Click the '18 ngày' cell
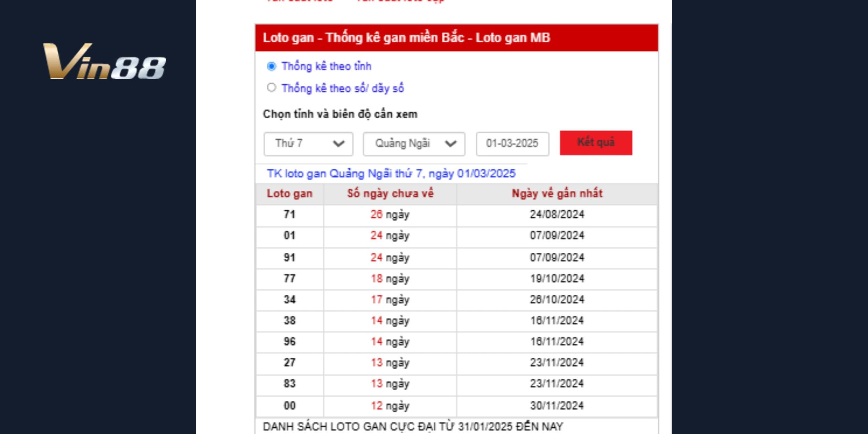 (390, 279)
